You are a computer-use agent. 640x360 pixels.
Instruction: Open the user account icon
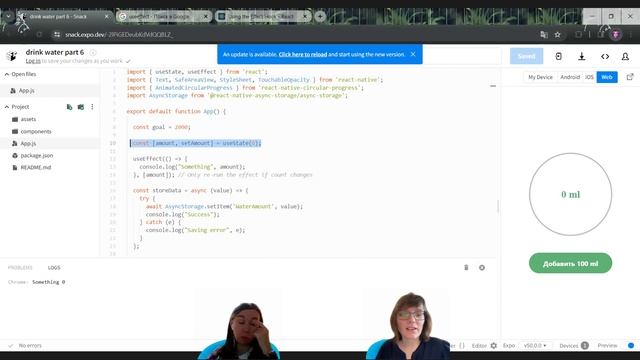625,56
